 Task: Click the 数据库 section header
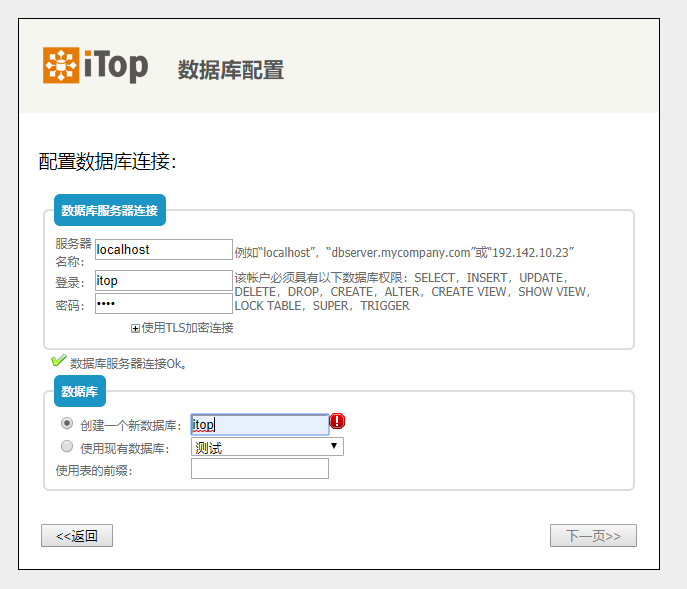pos(80,391)
